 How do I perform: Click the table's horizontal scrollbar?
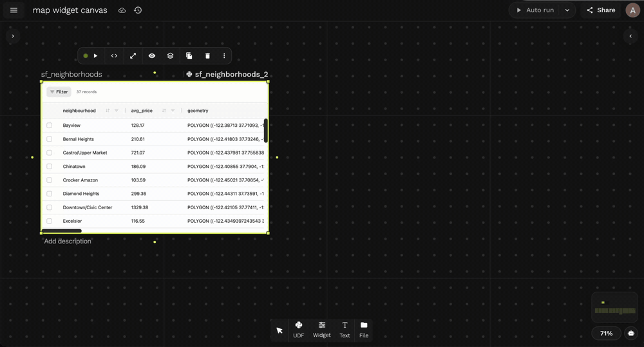(x=62, y=230)
